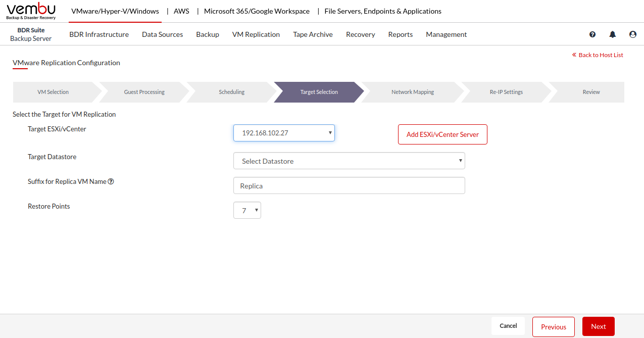Click the Previous button
Image resolution: width=644 pixels, height=338 pixels.
(553, 327)
